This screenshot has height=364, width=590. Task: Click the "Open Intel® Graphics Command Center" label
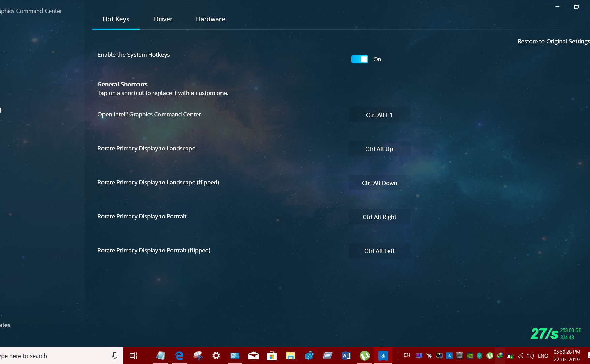(149, 114)
